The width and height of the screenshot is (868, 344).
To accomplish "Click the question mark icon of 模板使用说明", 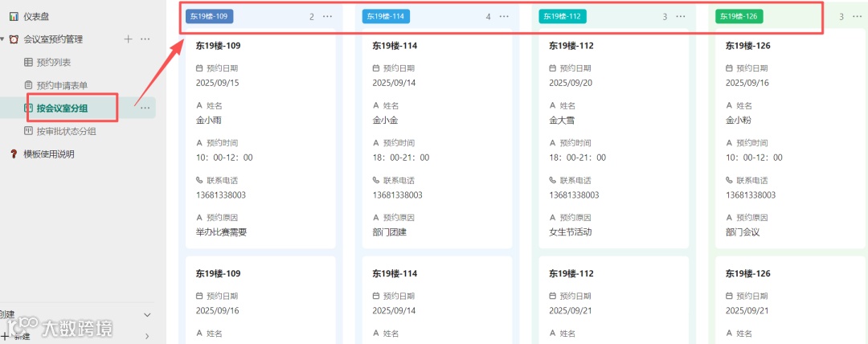I will (14, 154).
